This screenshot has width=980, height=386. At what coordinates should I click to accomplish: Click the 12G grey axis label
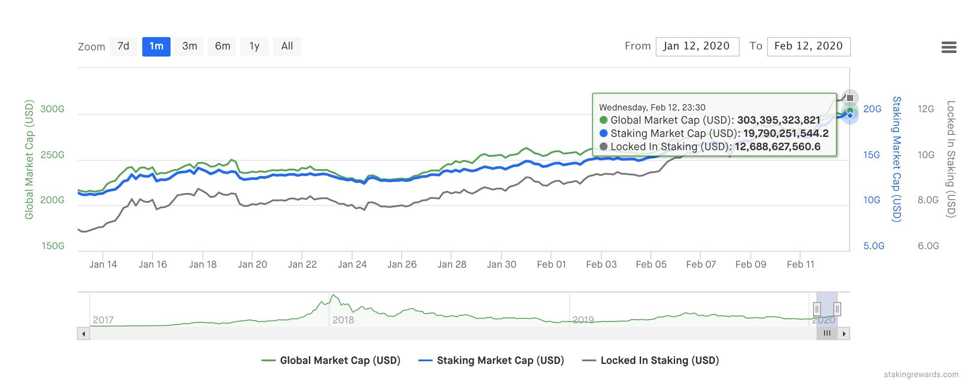926,109
